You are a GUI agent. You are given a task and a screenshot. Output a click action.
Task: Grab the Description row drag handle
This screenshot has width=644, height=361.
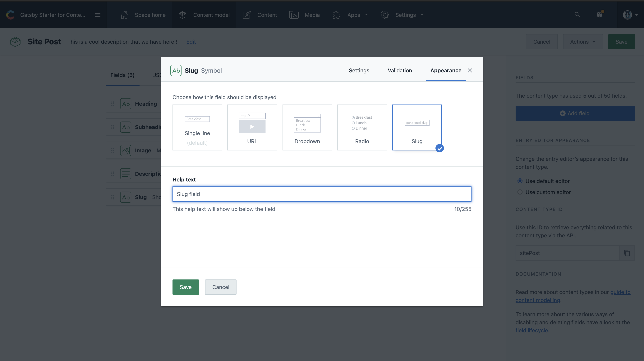click(113, 174)
